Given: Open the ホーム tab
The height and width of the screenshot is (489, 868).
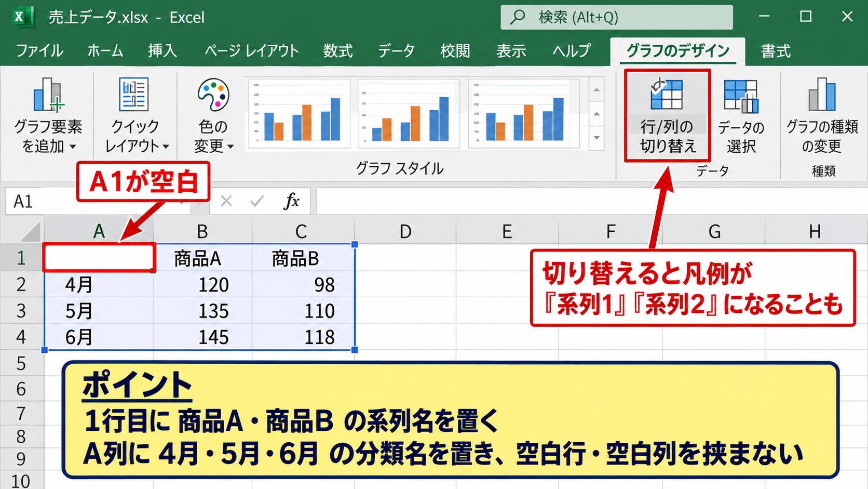Looking at the screenshot, I should click(105, 51).
